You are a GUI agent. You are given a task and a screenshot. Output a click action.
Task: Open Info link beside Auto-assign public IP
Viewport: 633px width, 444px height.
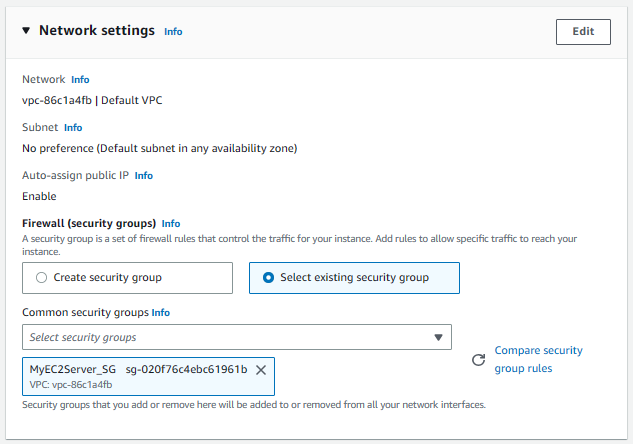tap(144, 176)
